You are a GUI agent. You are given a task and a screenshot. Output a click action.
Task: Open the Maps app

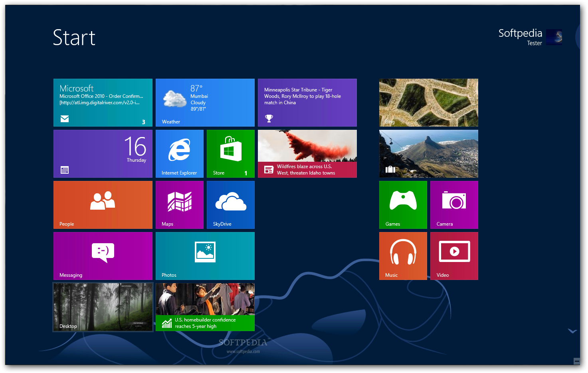pyautogui.click(x=179, y=205)
